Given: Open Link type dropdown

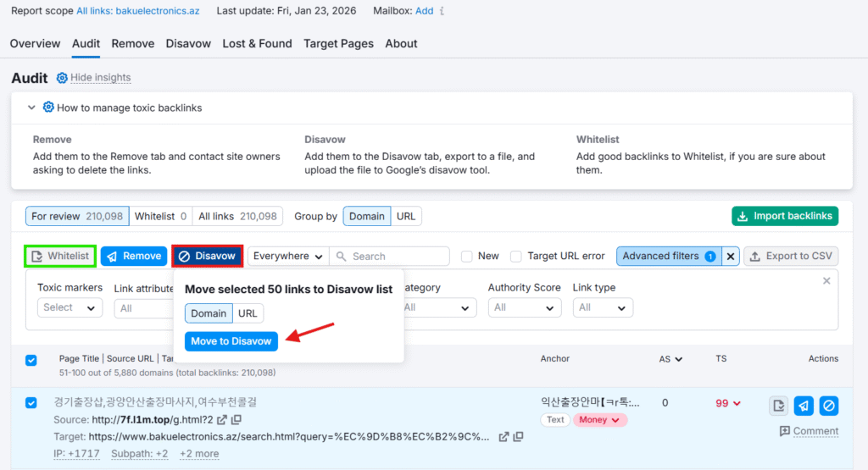Looking at the screenshot, I should pos(603,307).
